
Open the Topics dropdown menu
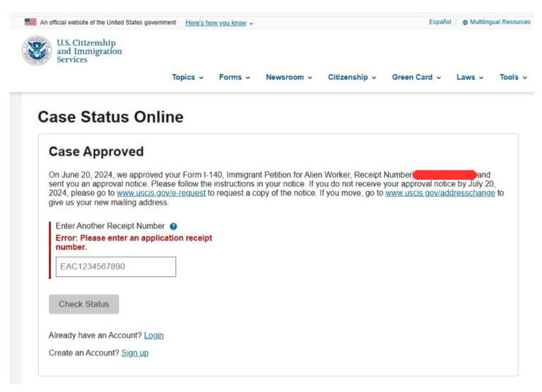188,78
